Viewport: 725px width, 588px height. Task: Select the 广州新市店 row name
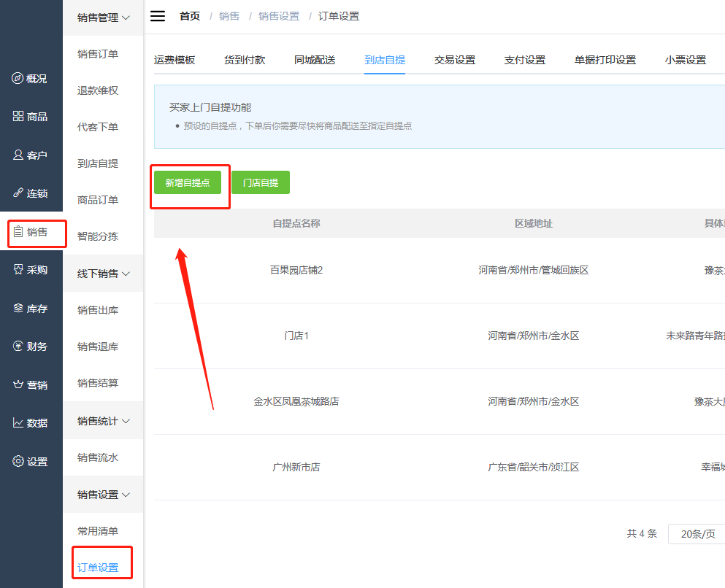coord(296,467)
